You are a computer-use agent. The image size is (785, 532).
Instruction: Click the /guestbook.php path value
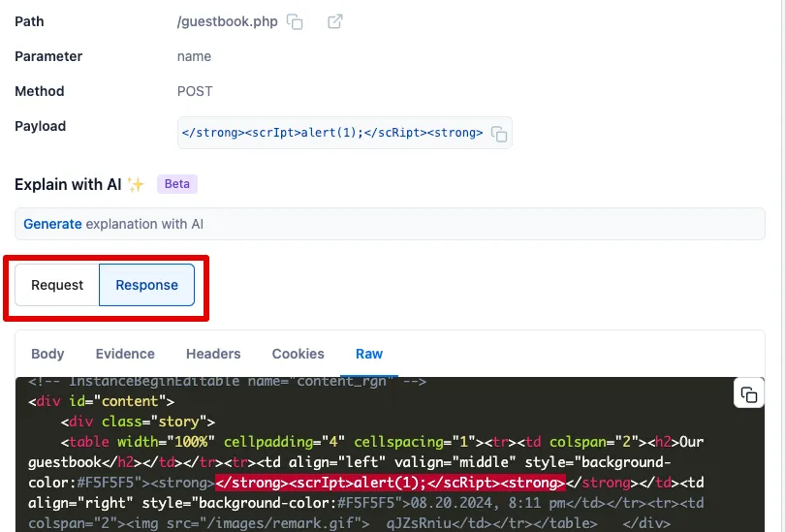228,21
